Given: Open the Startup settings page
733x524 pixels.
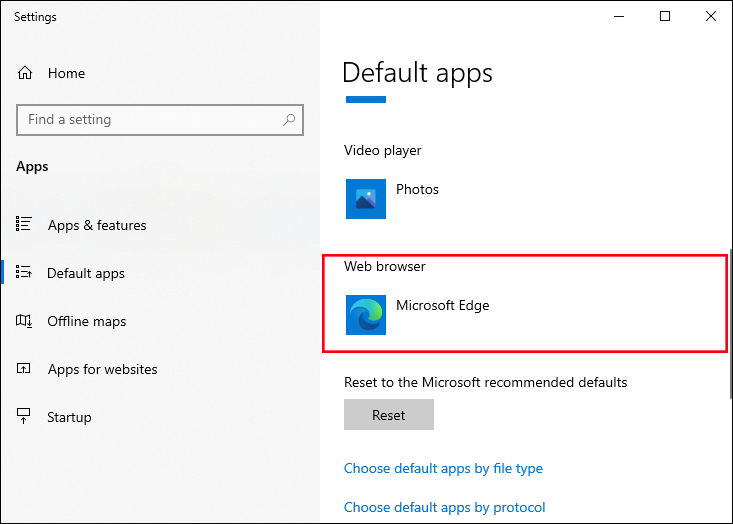Looking at the screenshot, I should pyautogui.click(x=69, y=417).
